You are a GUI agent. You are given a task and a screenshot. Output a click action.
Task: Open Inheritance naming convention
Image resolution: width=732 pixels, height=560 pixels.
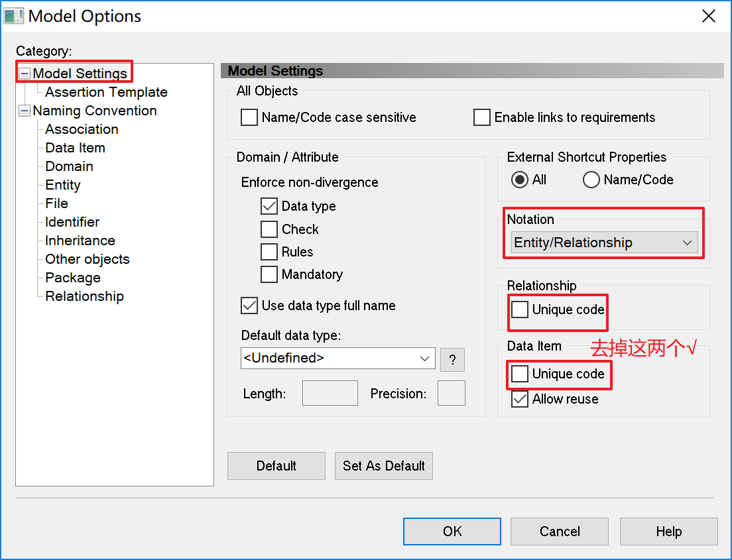point(80,241)
